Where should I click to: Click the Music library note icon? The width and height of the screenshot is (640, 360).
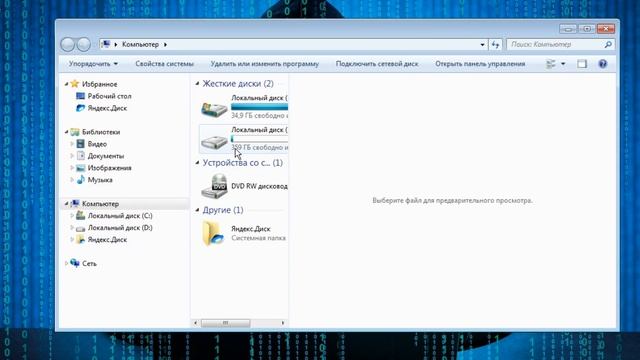point(80,180)
